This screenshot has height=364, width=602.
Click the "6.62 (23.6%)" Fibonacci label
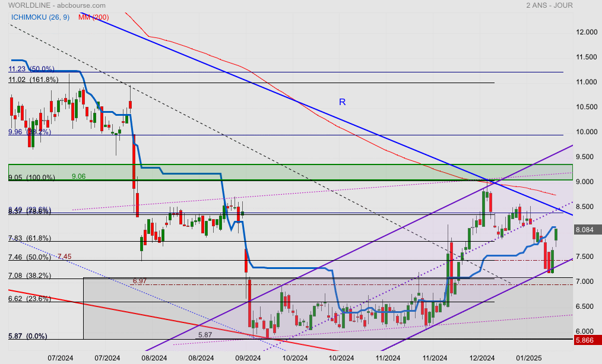pyautogui.click(x=30, y=298)
